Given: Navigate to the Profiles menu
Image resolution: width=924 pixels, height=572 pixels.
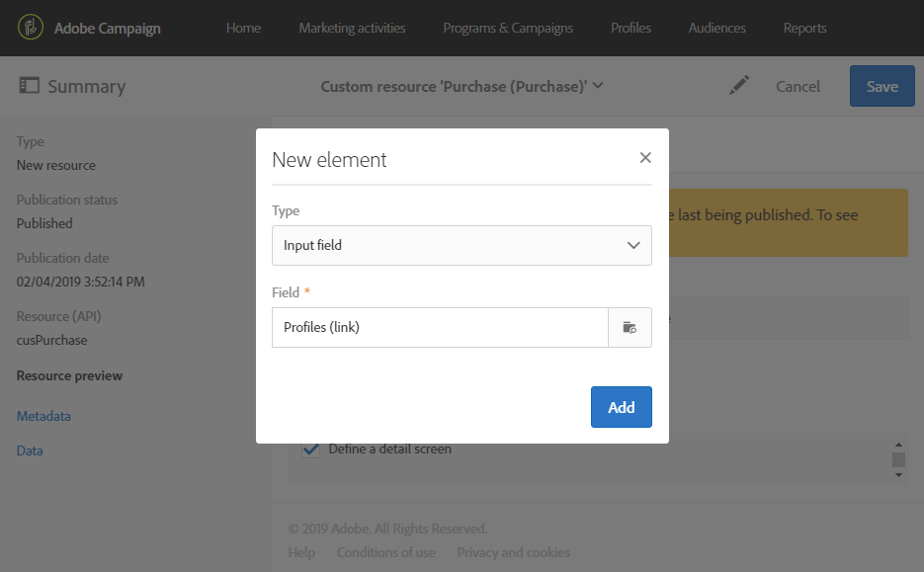Looking at the screenshot, I should click(630, 28).
